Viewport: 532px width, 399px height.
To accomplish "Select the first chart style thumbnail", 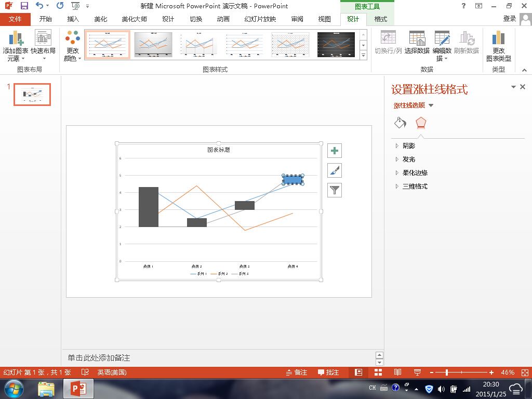I will (x=107, y=45).
